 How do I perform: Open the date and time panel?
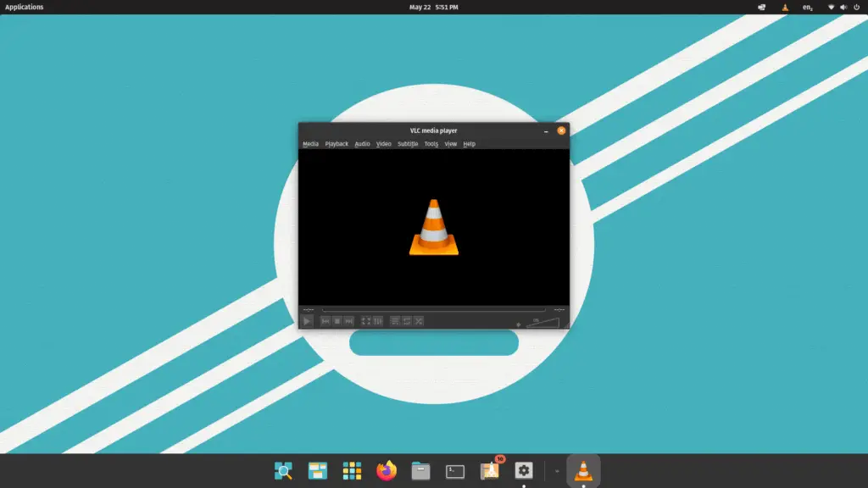pos(433,7)
